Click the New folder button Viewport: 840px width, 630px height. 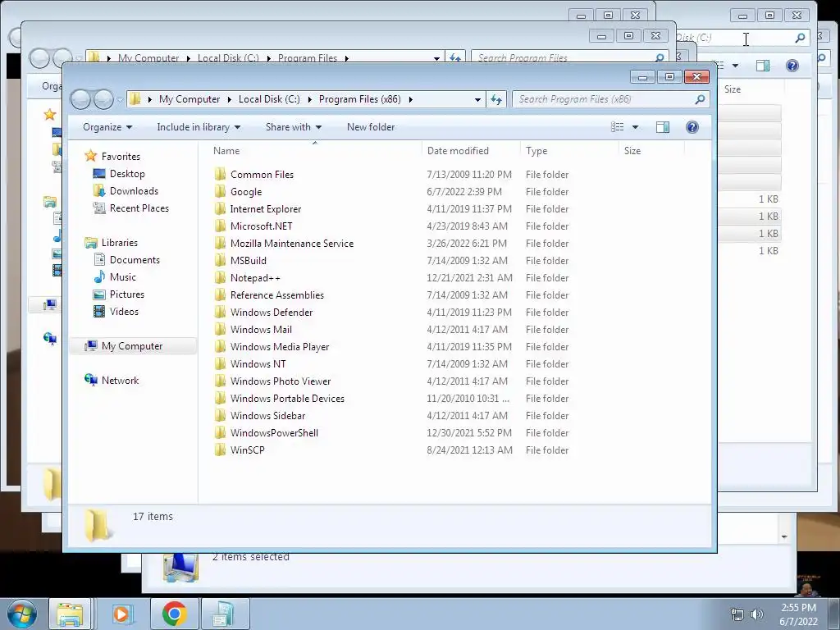(x=371, y=127)
